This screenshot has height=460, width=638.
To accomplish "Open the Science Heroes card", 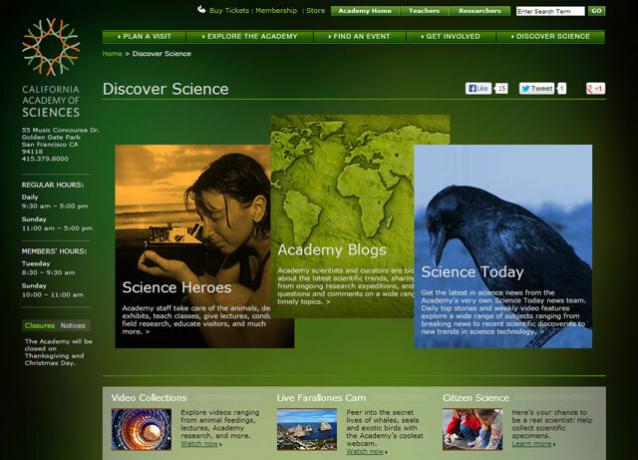I will (x=192, y=246).
